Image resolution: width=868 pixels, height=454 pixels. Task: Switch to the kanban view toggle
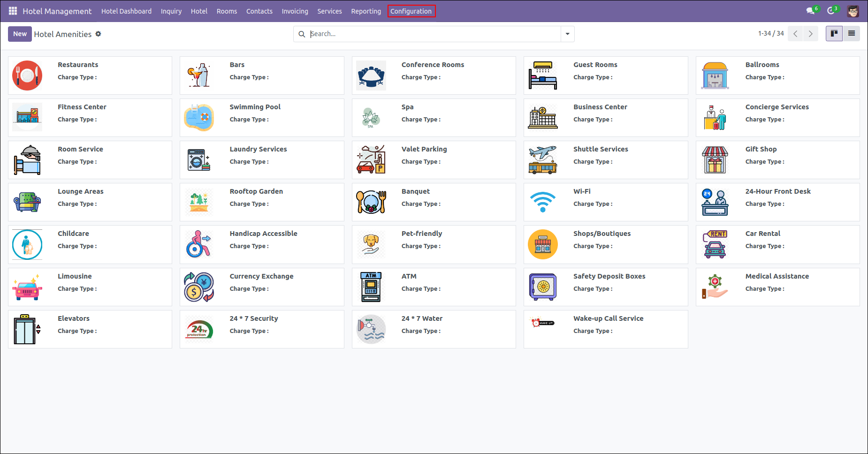point(834,33)
